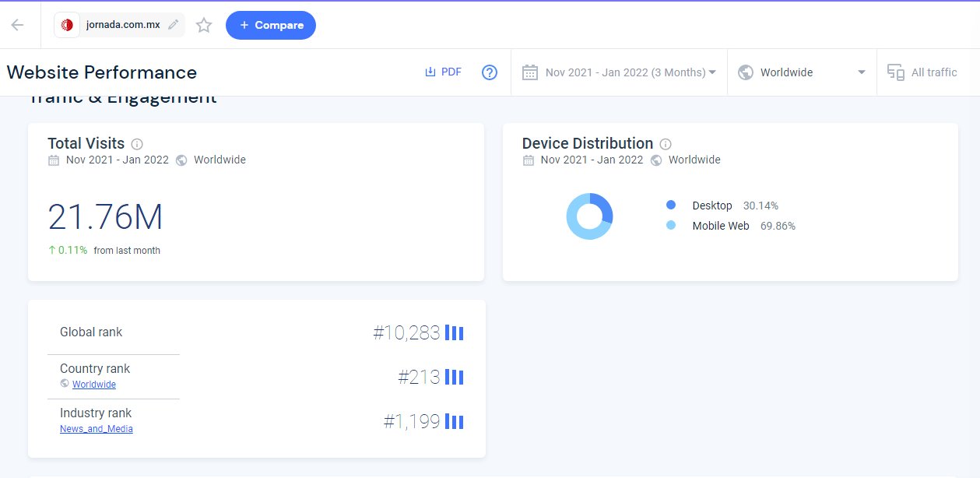Click the #1,199 industry rank value

coord(412,422)
